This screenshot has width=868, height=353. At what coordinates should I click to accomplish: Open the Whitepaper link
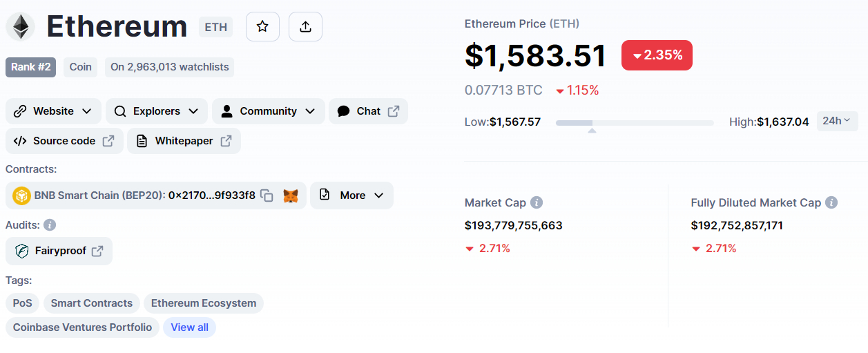click(x=184, y=141)
